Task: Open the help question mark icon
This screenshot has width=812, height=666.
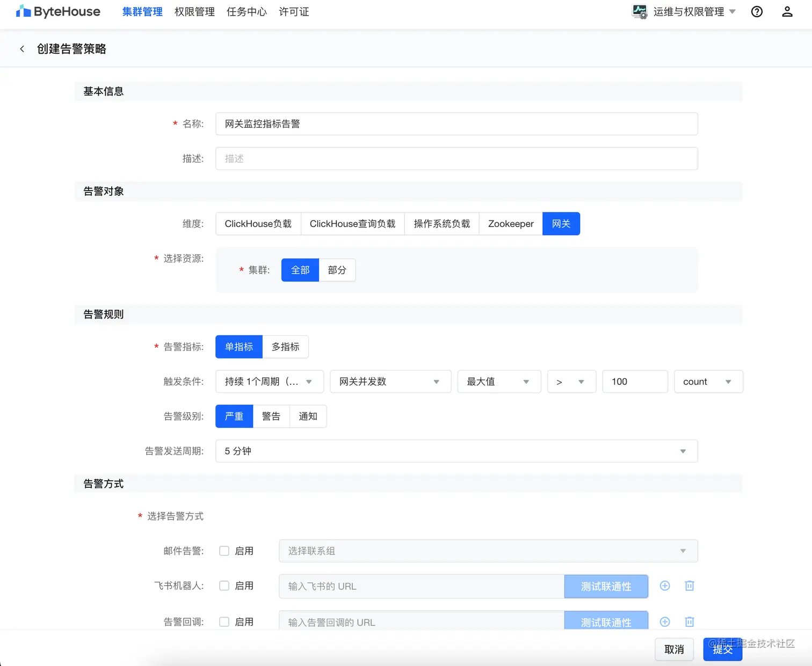Action: [x=757, y=11]
